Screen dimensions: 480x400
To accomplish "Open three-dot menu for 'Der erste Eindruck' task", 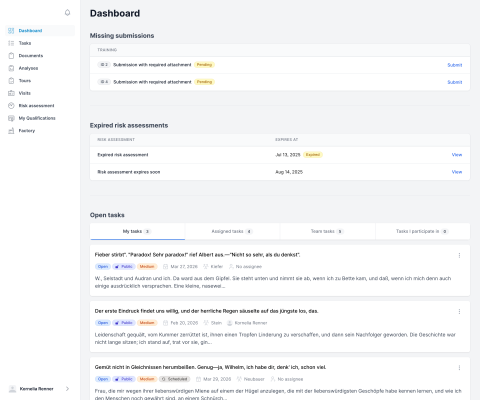I will coord(459,311).
